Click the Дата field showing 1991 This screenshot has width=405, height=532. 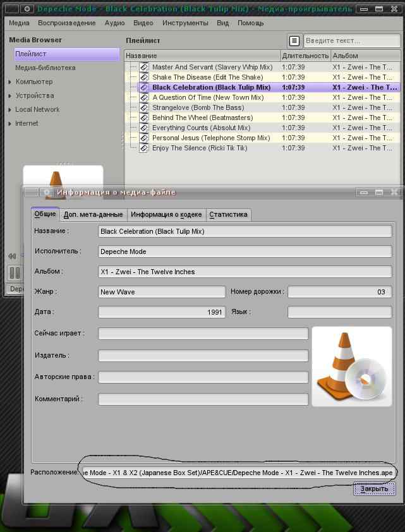[x=162, y=312]
